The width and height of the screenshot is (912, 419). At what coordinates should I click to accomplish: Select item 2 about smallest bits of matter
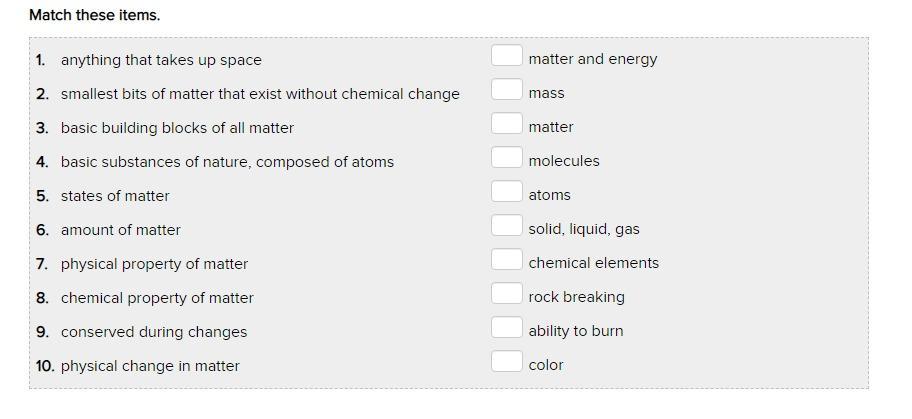tap(260, 94)
